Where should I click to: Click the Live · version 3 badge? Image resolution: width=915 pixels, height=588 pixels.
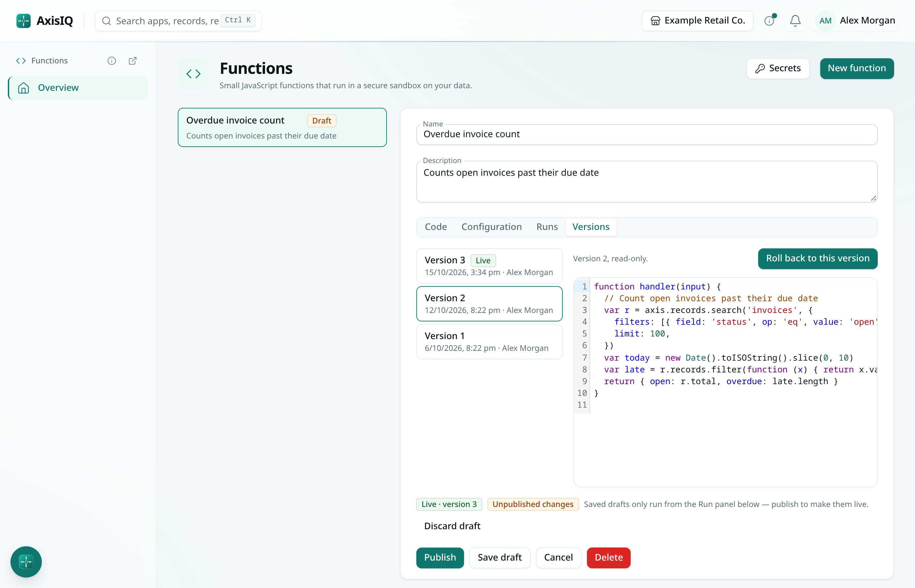tap(449, 504)
